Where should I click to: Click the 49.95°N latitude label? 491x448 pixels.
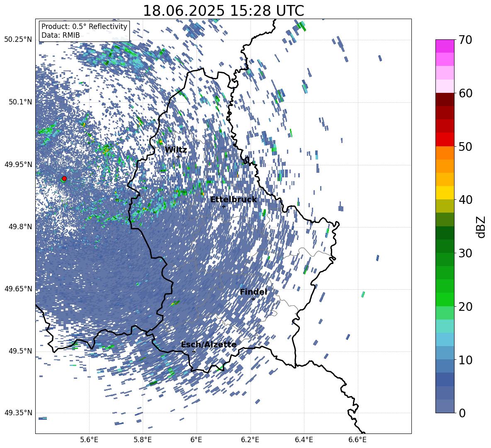[18, 165]
